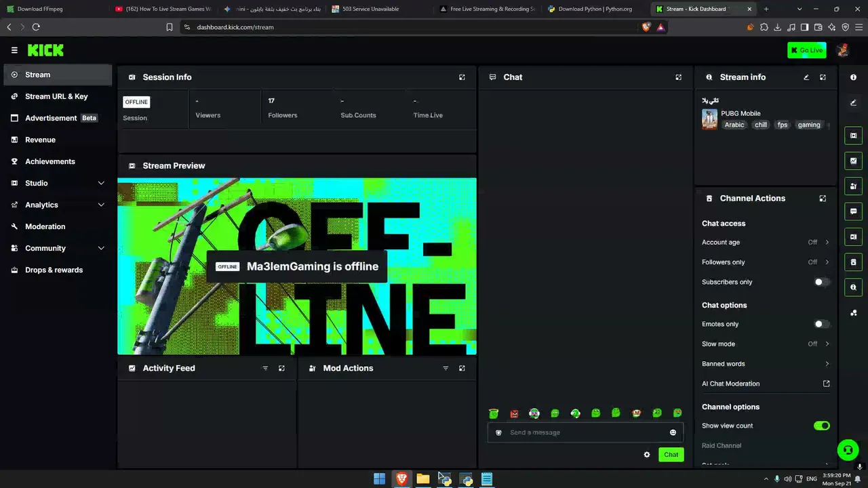
Task: Click the Go Live button
Action: [x=807, y=50]
